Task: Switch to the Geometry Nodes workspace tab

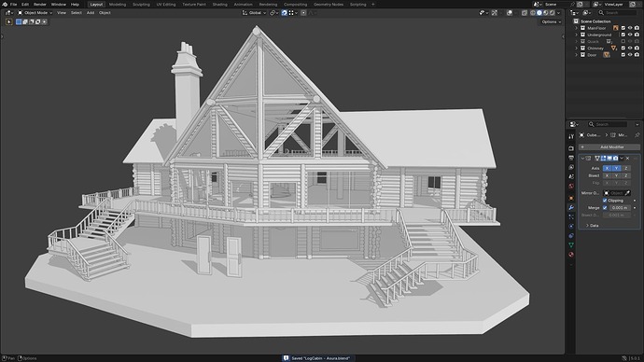Action: click(x=329, y=4)
